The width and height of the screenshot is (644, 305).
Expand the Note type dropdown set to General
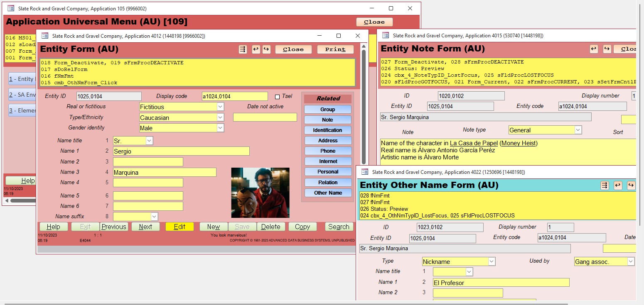click(578, 130)
